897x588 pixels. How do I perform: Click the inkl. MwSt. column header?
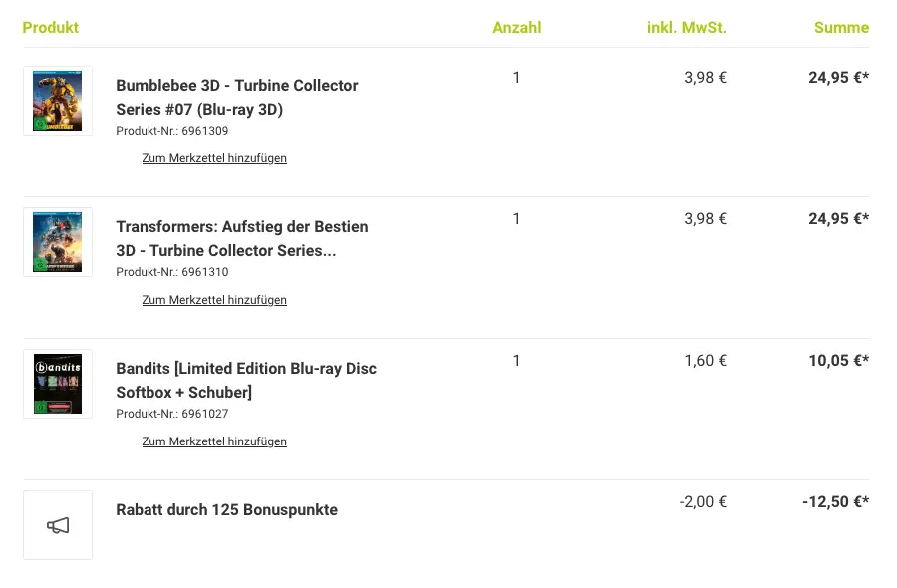[x=687, y=28]
